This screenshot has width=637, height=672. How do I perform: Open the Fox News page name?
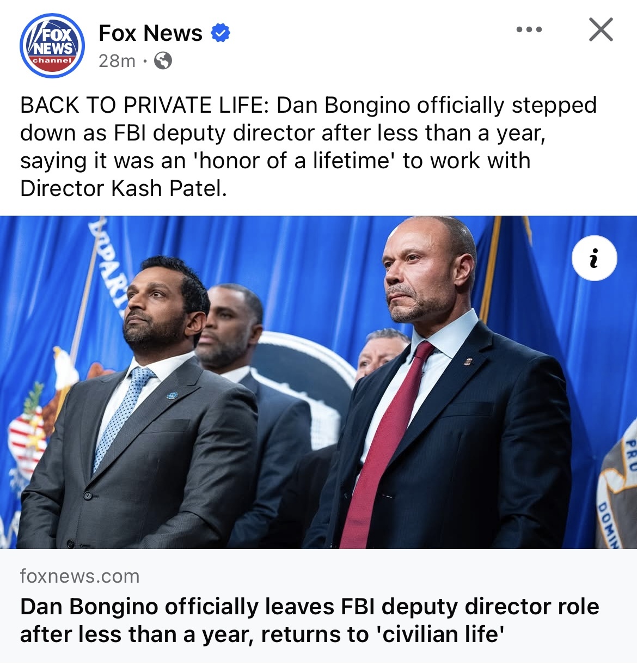click(150, 33)
